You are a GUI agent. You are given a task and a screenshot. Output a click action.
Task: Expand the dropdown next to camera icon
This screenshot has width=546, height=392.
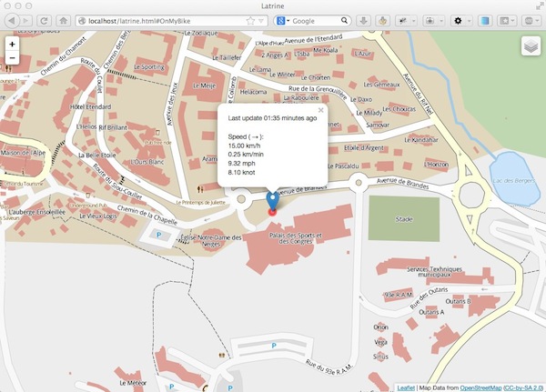[441, 21]
